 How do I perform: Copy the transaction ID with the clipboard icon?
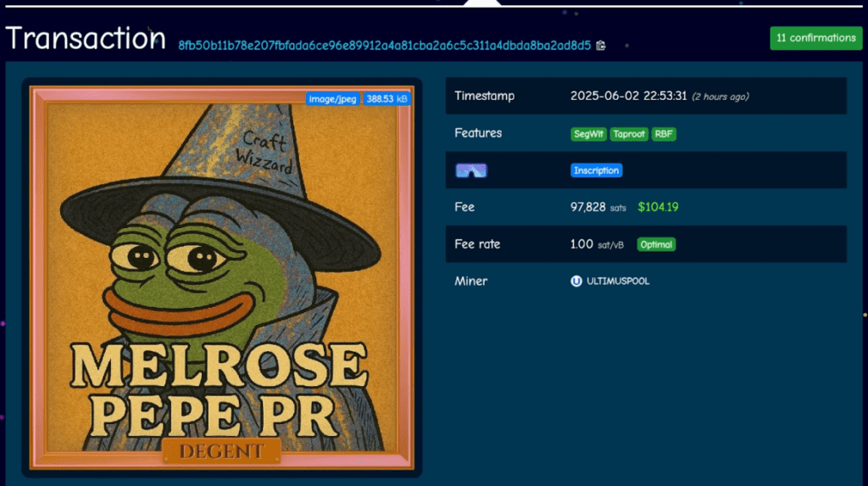[x=601, y=46]
